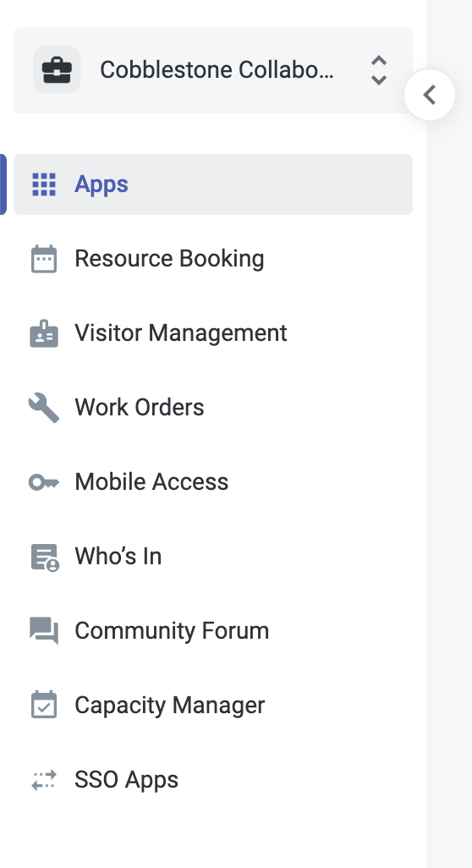Viewport: 472px width, 868px height.
Task: Click the Capacity Manager checked-calendar icon
Action: point(44,705)
